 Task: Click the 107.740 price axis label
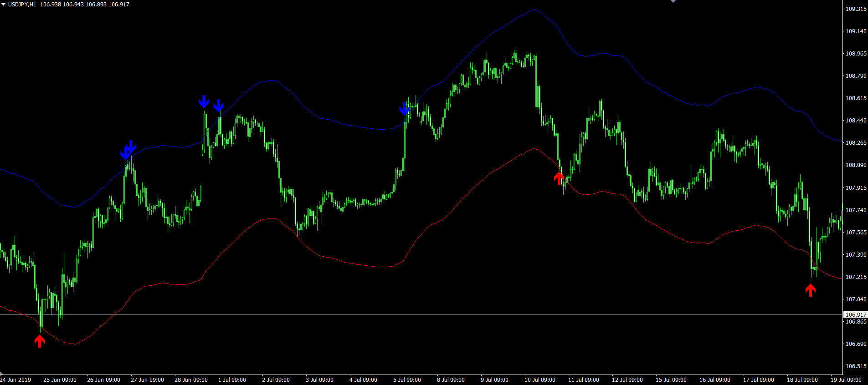(x=856, y=210)
